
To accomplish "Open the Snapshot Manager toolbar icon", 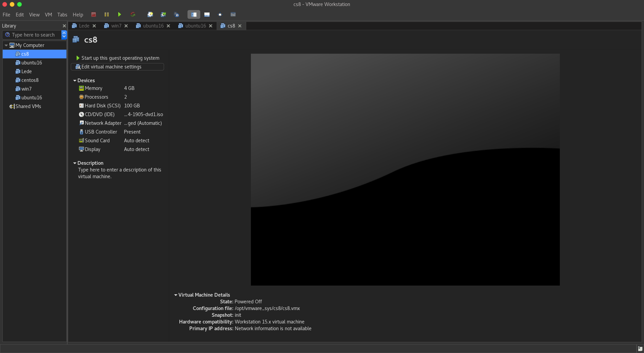I will 176,14.
